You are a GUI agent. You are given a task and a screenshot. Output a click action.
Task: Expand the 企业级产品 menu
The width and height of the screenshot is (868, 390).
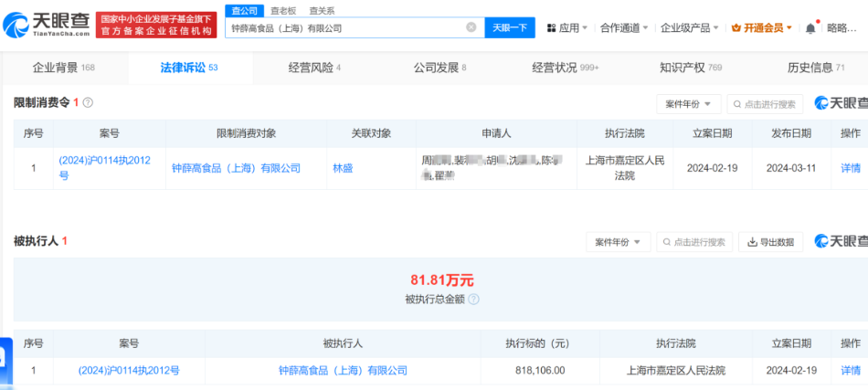[x=690, y=28]
